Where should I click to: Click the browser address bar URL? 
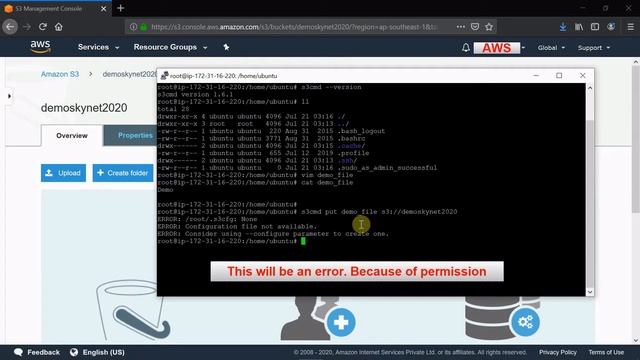click(294, 27)
